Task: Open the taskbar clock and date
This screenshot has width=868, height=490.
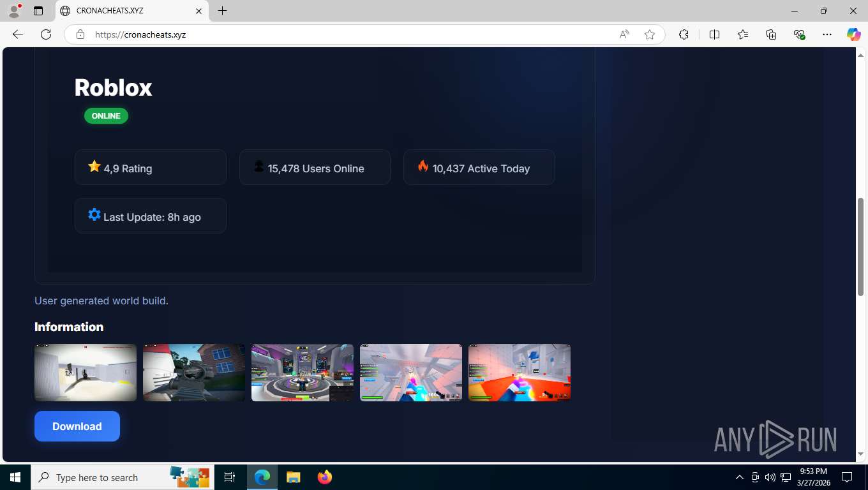Action: [x=813, y=477]
